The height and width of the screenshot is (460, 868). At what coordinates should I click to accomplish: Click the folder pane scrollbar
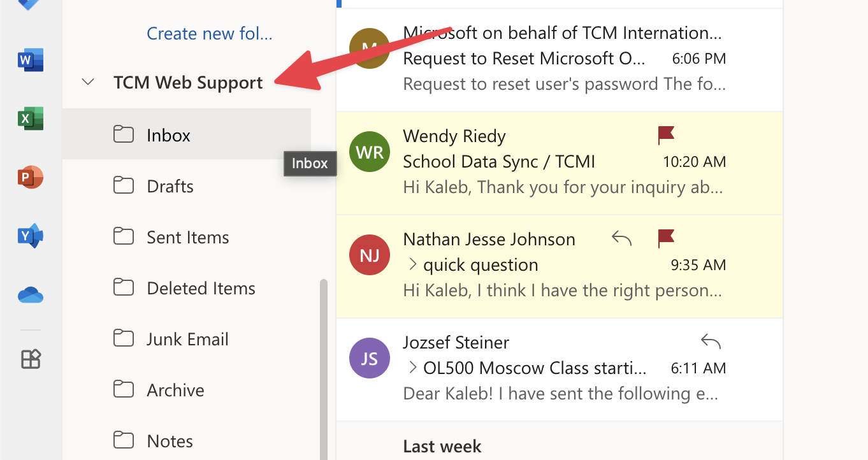click(x=324, y=370)
